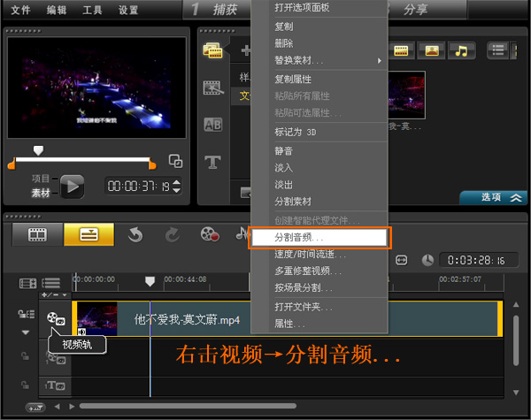Expand the 选项 options panel

click(493, 197)
